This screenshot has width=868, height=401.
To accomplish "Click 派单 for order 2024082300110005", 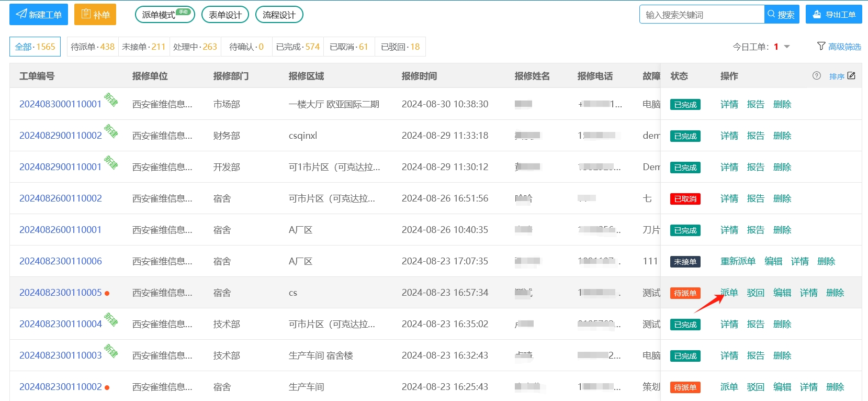I will tap(729, 293).
